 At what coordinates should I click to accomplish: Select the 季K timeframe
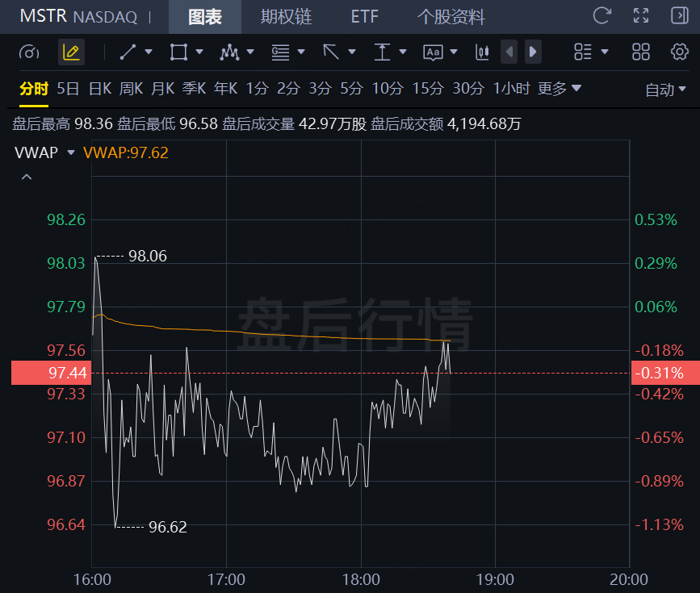click(195, 89)
